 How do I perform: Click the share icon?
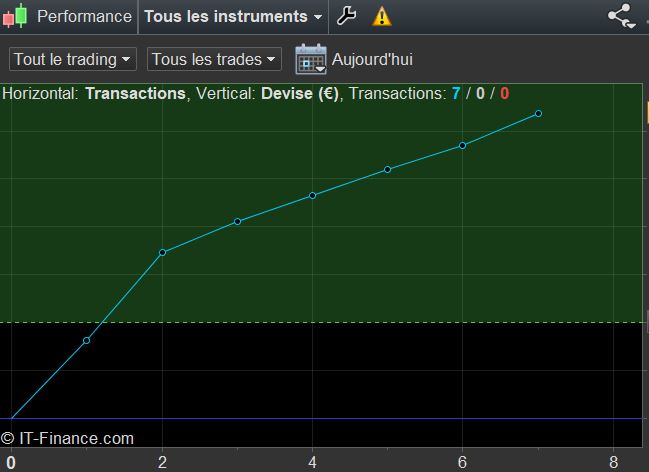(x=621, y=16)
